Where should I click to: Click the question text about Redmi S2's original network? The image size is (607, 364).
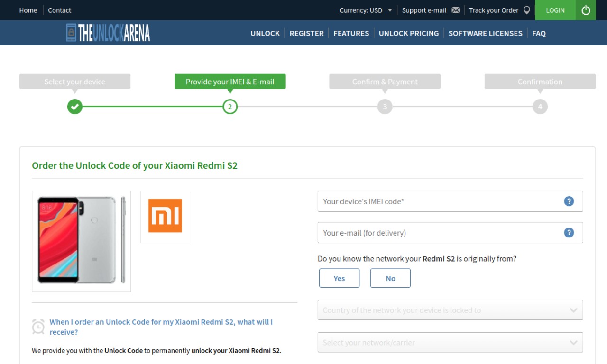tap(417, 259)
